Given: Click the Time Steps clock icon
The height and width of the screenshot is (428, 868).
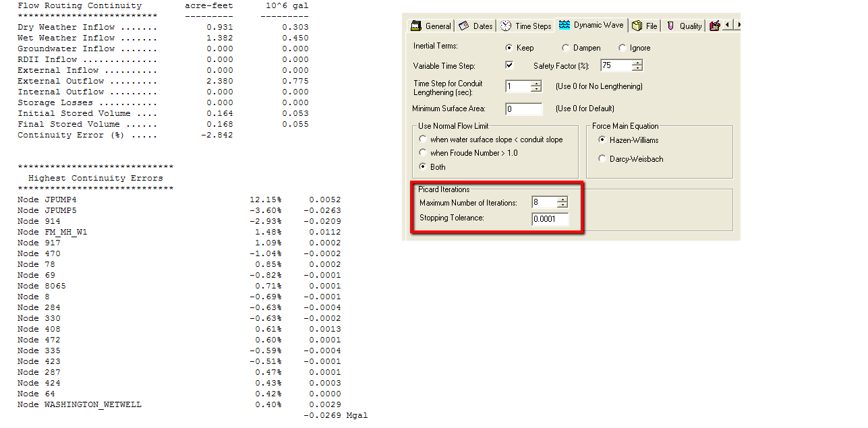Looking at the screenshot, I should [x=506, y=26].
